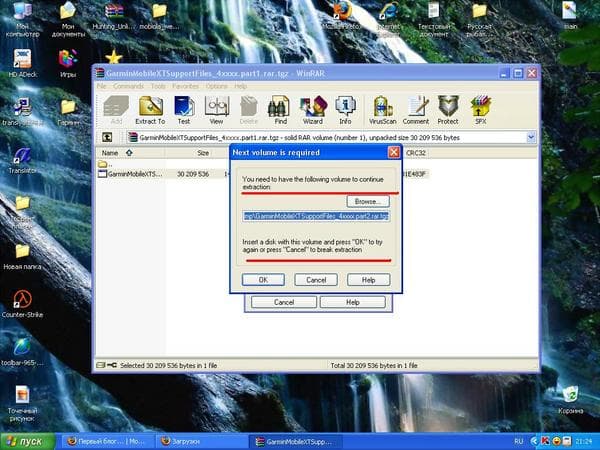Open the Tools menu
This screenshot has height=450, width=600.
click(158, 86)
